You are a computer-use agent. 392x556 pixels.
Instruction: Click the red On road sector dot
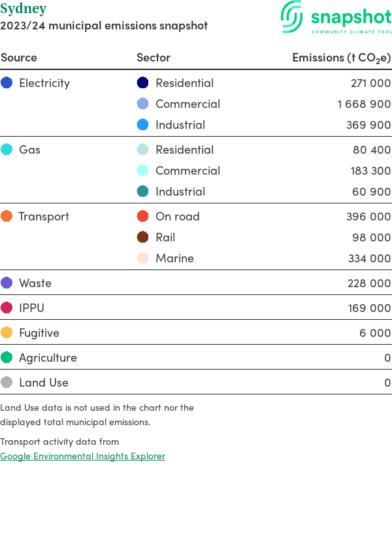point(143,217)
